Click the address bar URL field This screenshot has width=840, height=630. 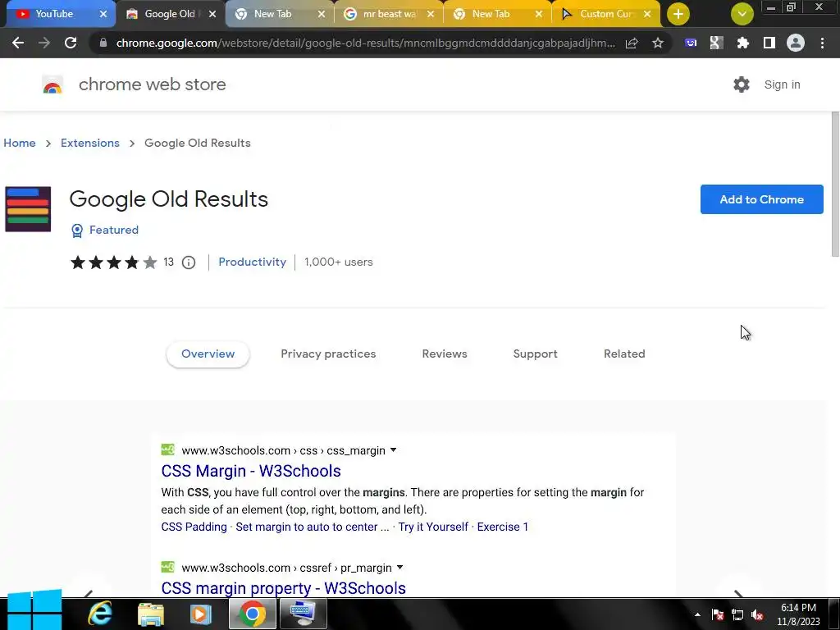pos(364,43)
